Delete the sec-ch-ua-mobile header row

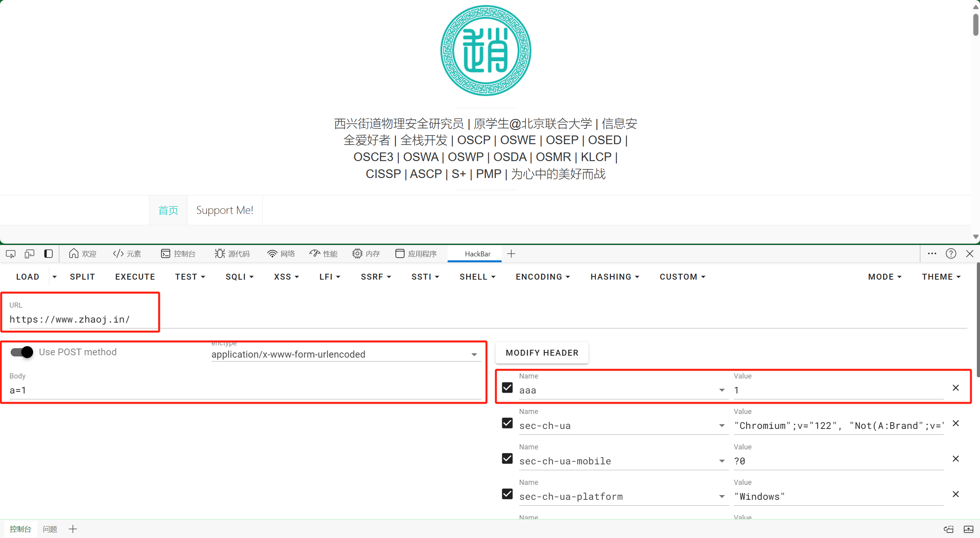pos(956,459)
